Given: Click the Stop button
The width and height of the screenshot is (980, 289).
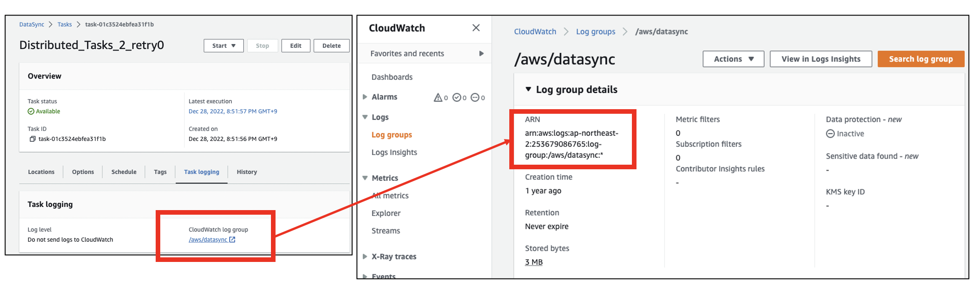Looking at the screenshot, I should [263, 46].
